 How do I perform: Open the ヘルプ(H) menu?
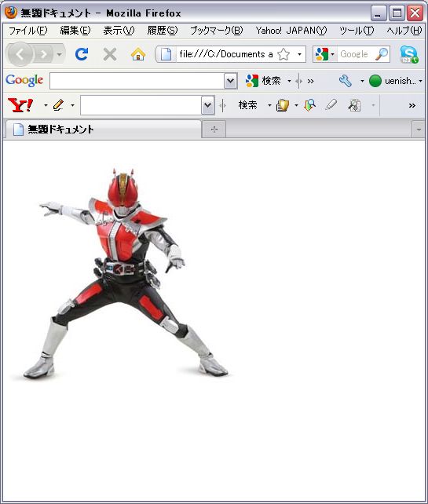[x=404, y=31]
